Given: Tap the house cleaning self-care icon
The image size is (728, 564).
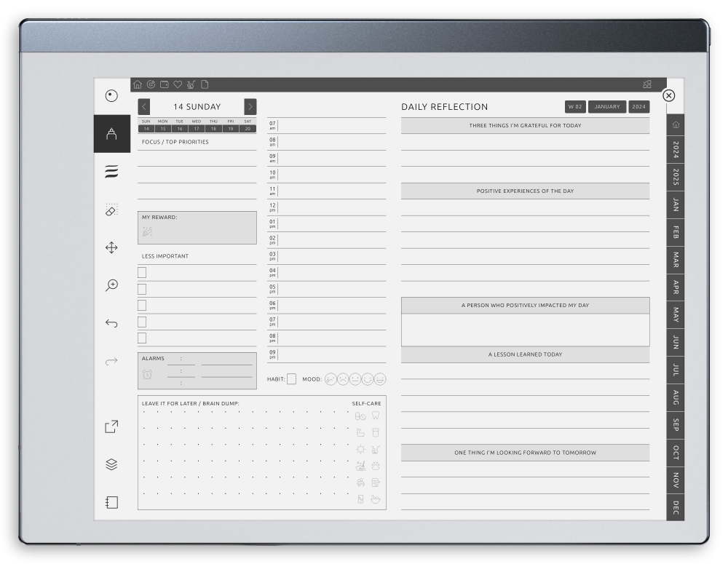Looking at the screenshot, I should [x=360, y=466].
